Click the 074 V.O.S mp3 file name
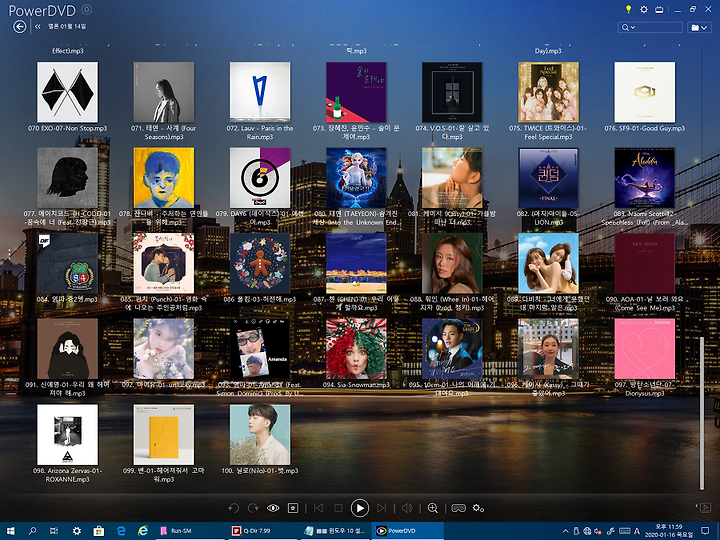The height and width of the screenshot is (540, 720). 452,132
